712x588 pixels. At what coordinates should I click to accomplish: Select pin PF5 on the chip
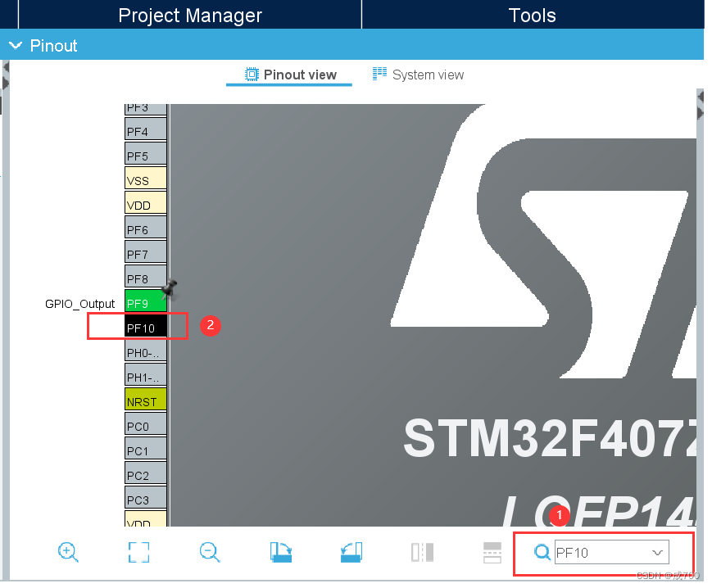146,153
